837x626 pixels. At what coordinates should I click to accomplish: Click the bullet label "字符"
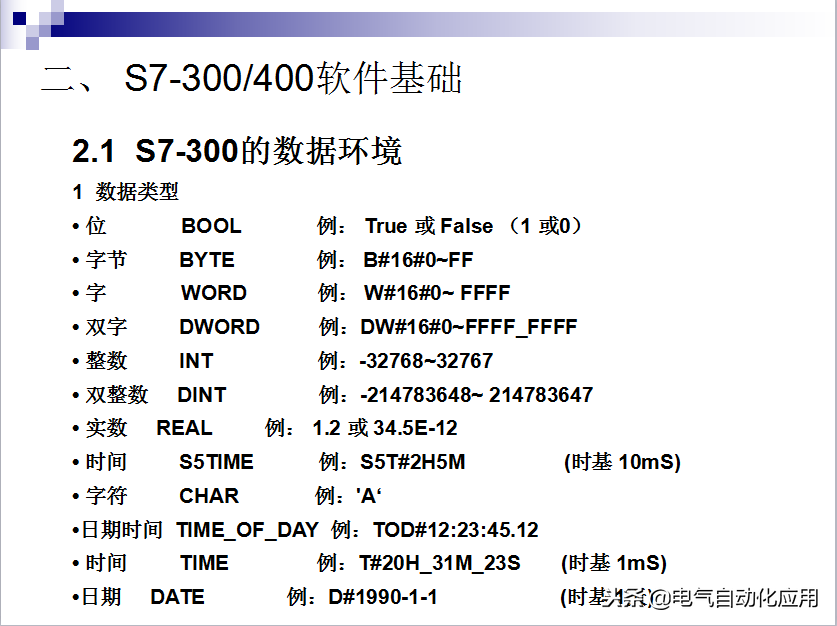(x=106, y=496)
